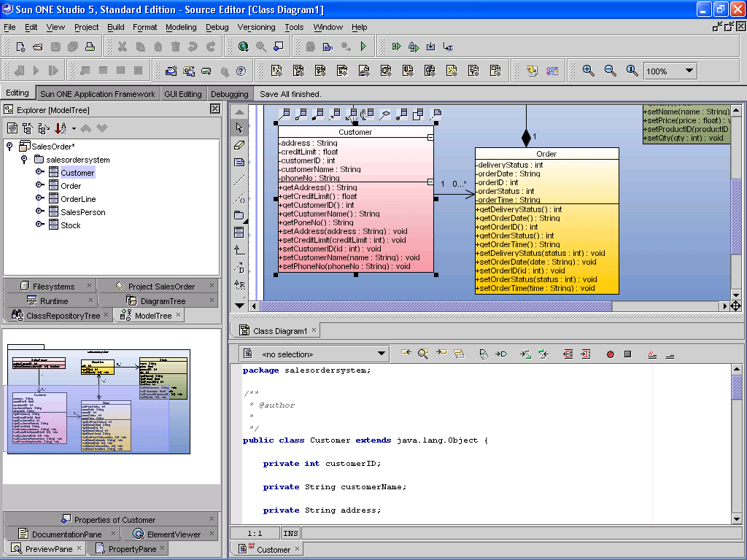Click the sort A-Z icon in Explorer toolbar
The width and height of the screenshot is (747, 560).
pyautogui.click(x=61, y=128)
